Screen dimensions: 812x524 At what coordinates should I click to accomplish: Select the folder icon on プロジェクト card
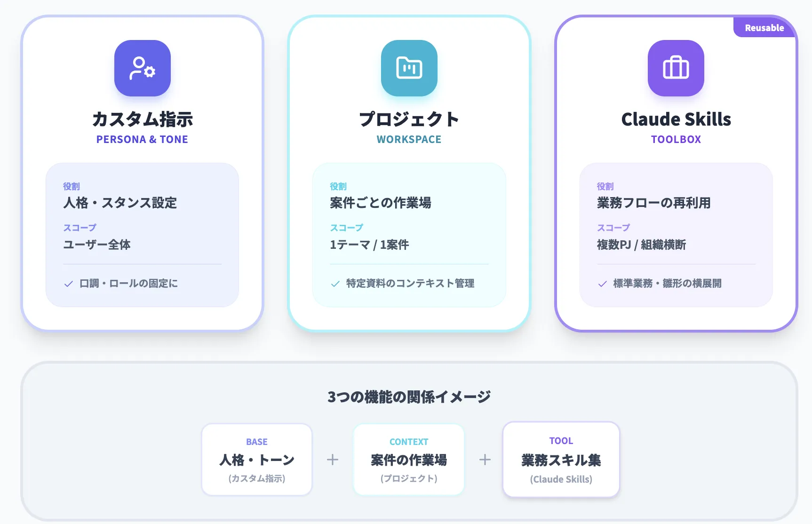click(x=409, y=68)
